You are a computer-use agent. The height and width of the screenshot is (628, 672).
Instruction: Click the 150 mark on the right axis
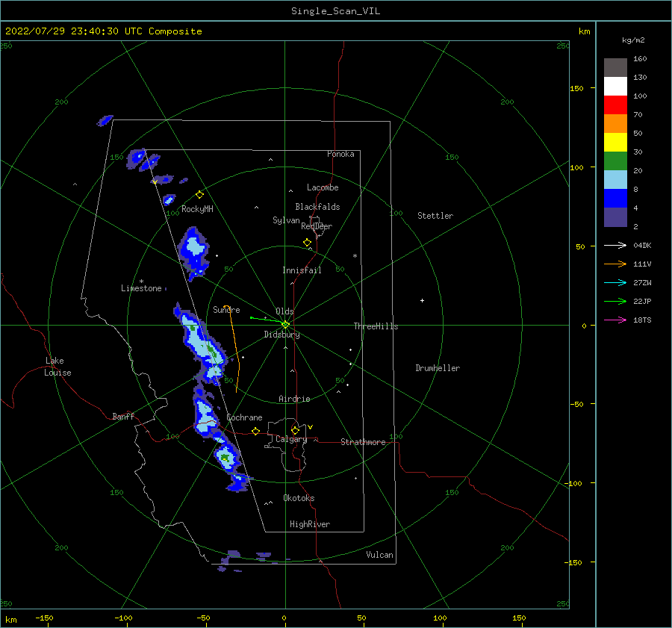[576, 88]
